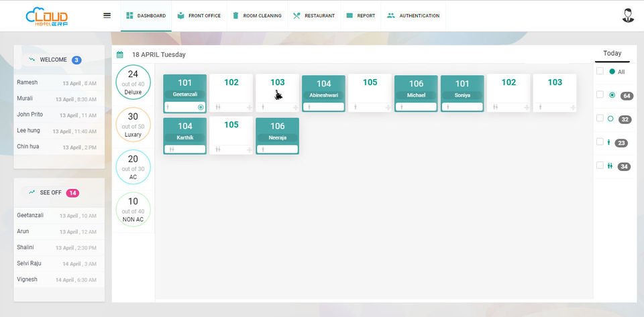Click the target icon beside the 64 badge
Viewport: 644px width, 317px height.
point(612,95)
